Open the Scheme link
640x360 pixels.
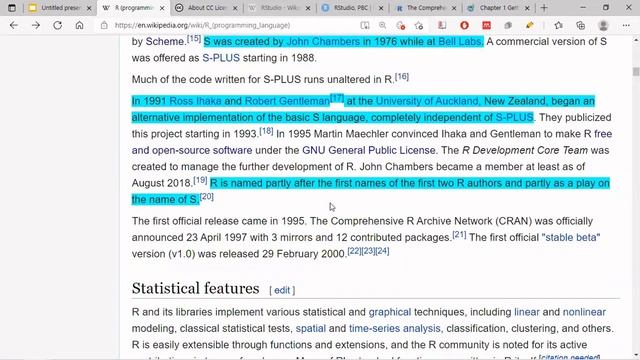[x=165, y=42]
